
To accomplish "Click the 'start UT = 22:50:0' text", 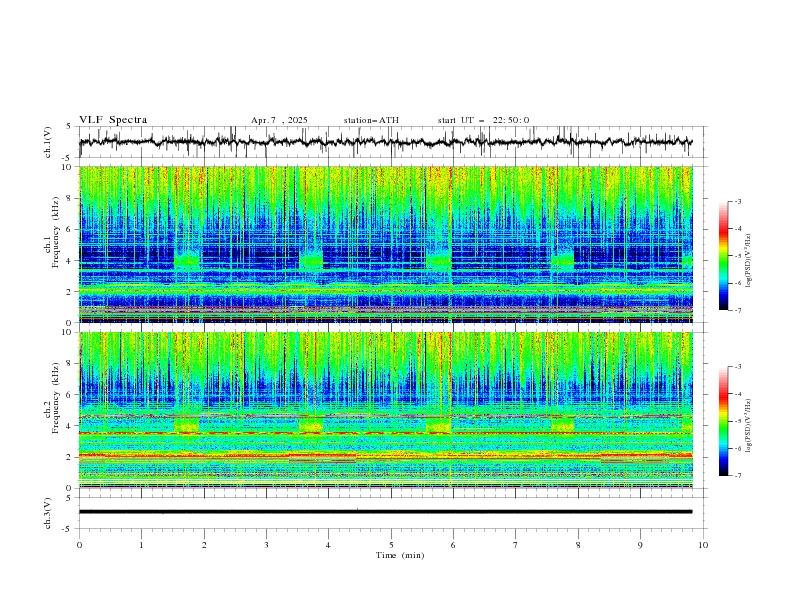I will pos(483,120).
